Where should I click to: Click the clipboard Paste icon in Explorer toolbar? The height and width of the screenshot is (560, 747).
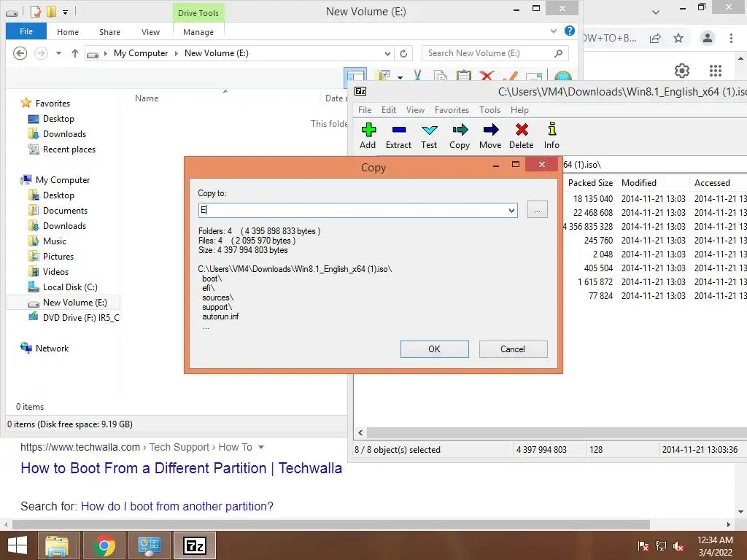(x=463, y=75)
